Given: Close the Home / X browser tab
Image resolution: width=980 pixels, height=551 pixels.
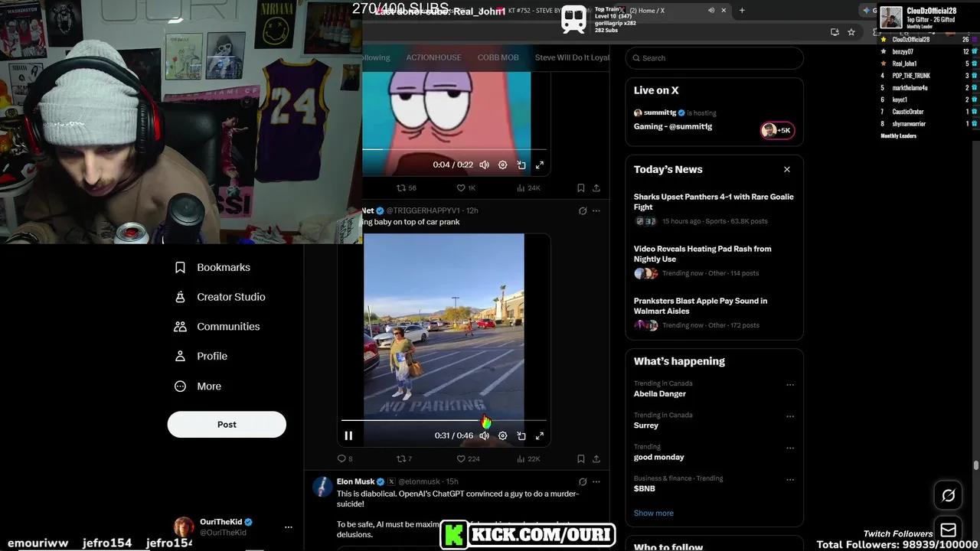Looking at the screenshot, I should tap(724, 11).
